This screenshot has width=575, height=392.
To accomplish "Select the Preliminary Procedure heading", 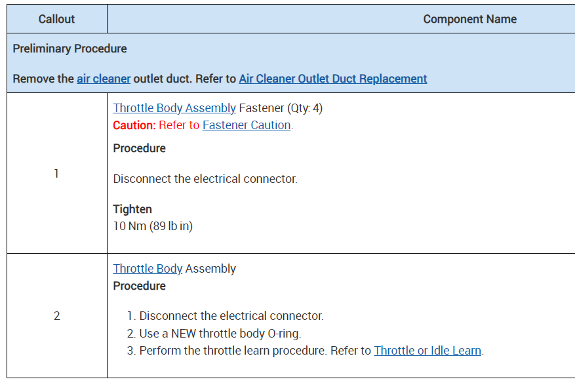I will (x=69, y=49).
